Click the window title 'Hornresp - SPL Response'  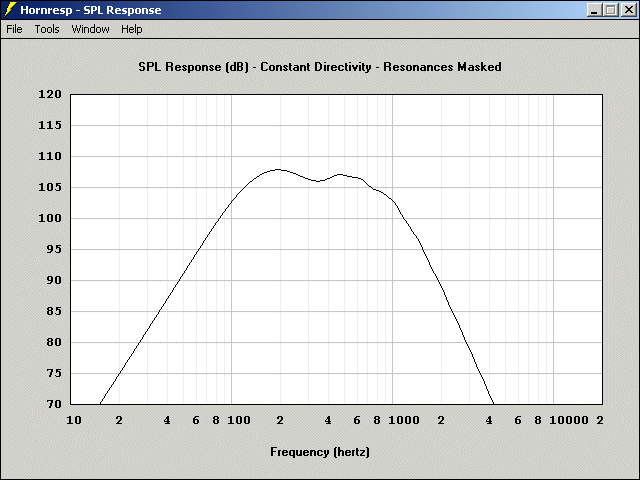91,10
